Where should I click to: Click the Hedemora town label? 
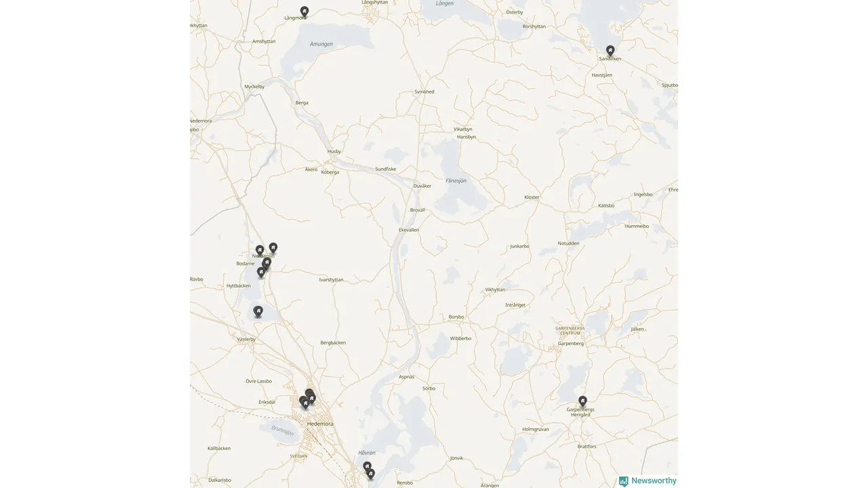coord(320,424)
